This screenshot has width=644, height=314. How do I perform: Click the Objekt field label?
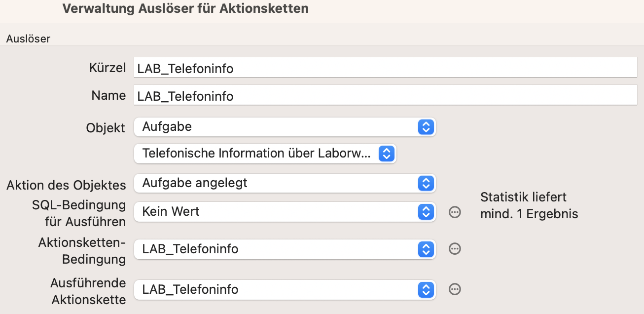[x=106, y=127]
